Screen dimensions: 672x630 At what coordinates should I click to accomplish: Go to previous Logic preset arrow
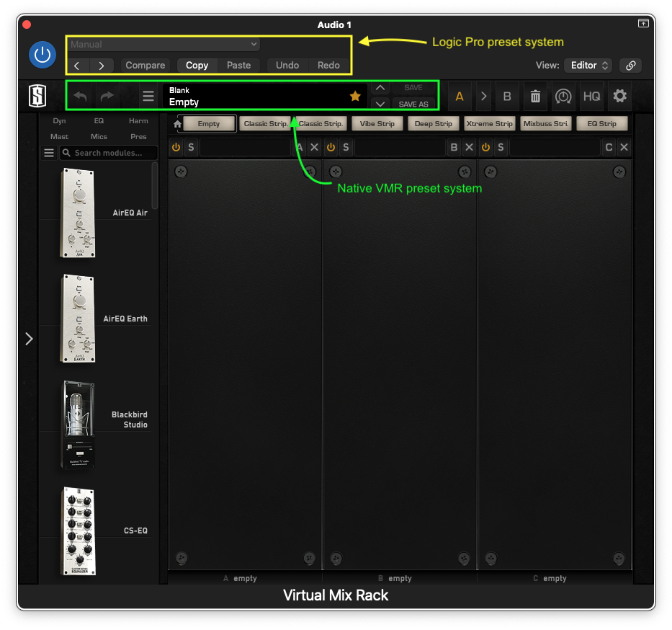click(x=77, y=66)
